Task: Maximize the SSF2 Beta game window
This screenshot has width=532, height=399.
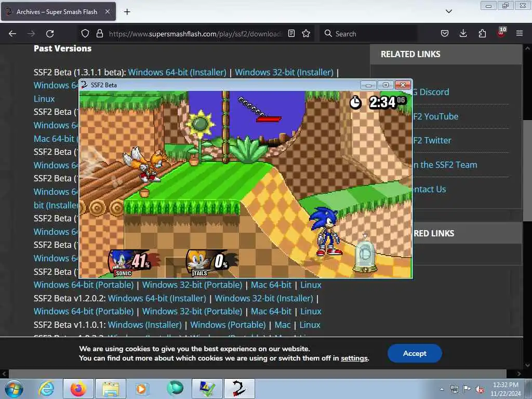Action: point(385,85)
